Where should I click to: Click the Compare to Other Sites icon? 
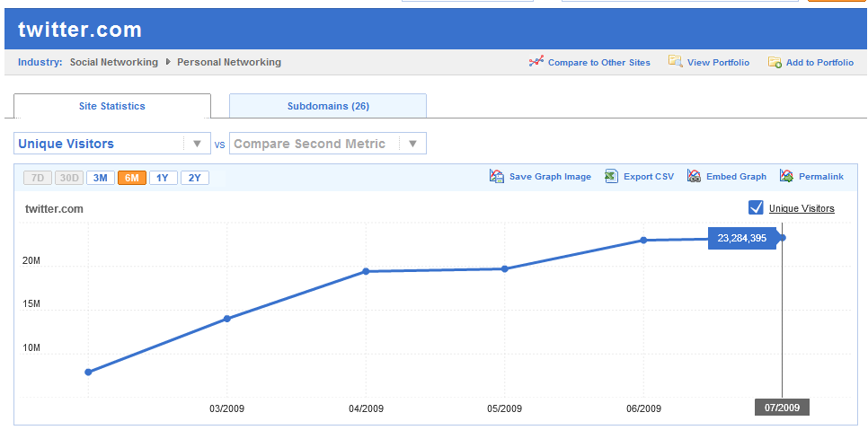pos(536,62)
